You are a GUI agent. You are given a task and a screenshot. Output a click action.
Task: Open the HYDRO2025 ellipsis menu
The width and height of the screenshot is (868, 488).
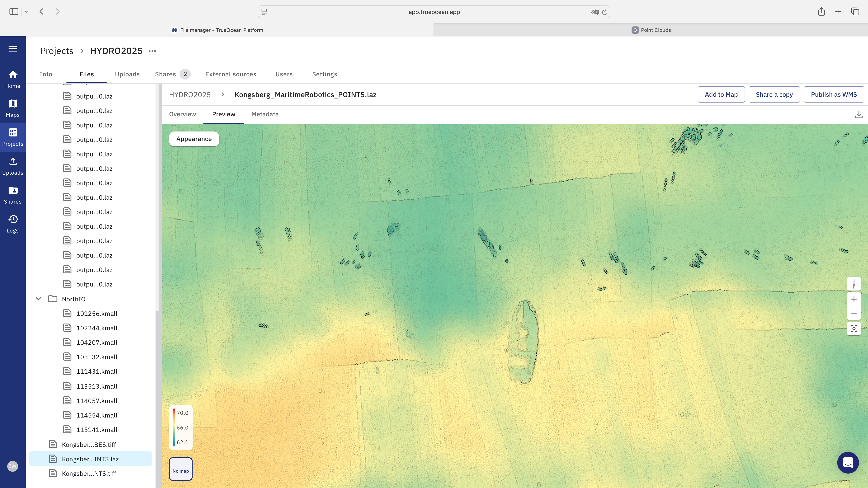(x=152, y=51)
